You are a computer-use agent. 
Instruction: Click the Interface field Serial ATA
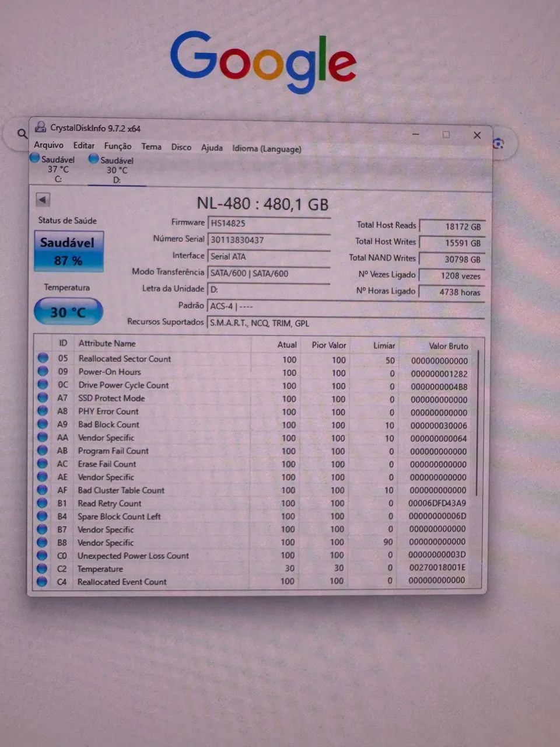point(269,256)
